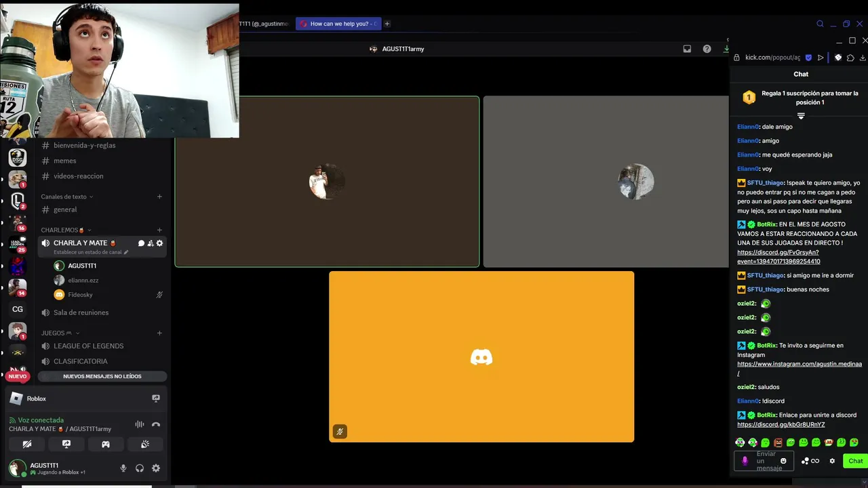Open a new browser tab with plus
The image size is (868, 488).
387,24
